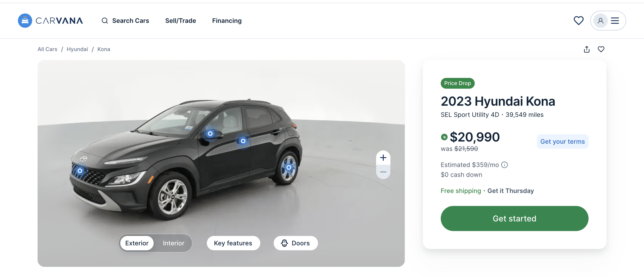Show info about estimated monthly payment
Screen dimensions: 644x277
tap(504, 165)
